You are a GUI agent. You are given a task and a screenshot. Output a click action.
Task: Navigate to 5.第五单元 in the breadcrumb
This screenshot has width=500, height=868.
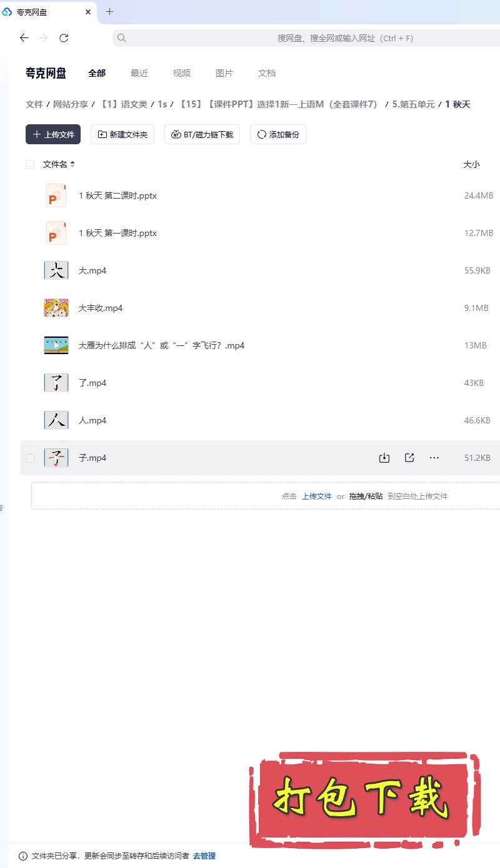point(413,104)
